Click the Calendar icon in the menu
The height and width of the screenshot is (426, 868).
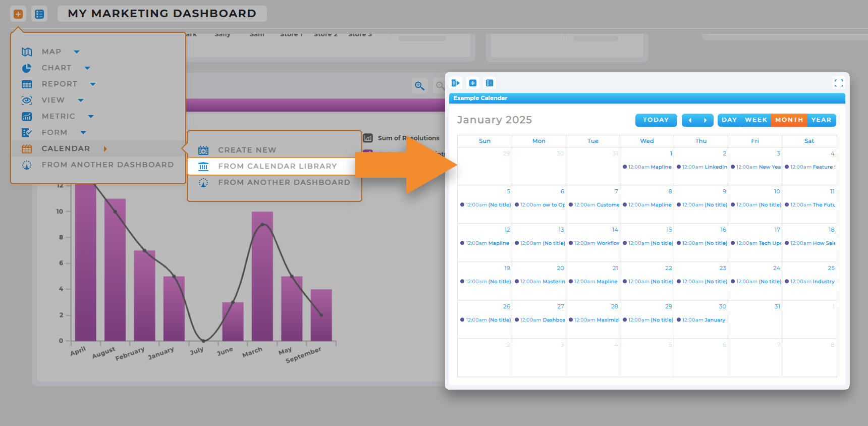pos(27,149)
